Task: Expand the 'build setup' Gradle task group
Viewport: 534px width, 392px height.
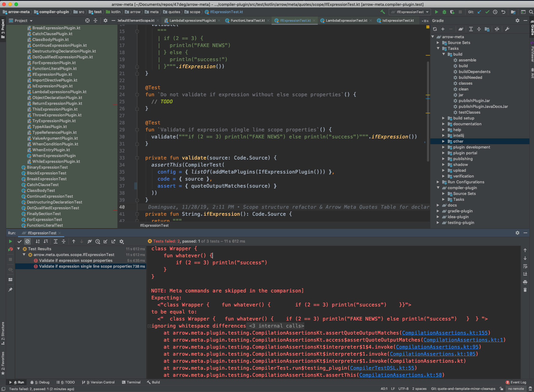Action: (443, 118)
